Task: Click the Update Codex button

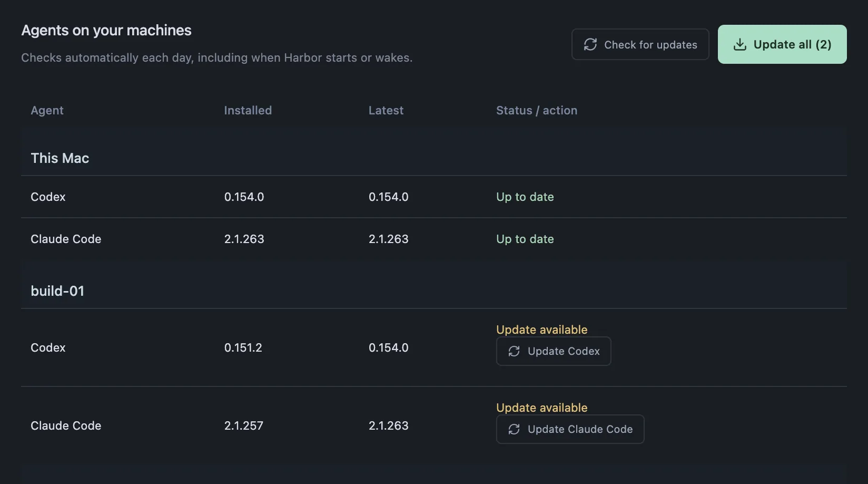Action: click(x=554, y=351)
